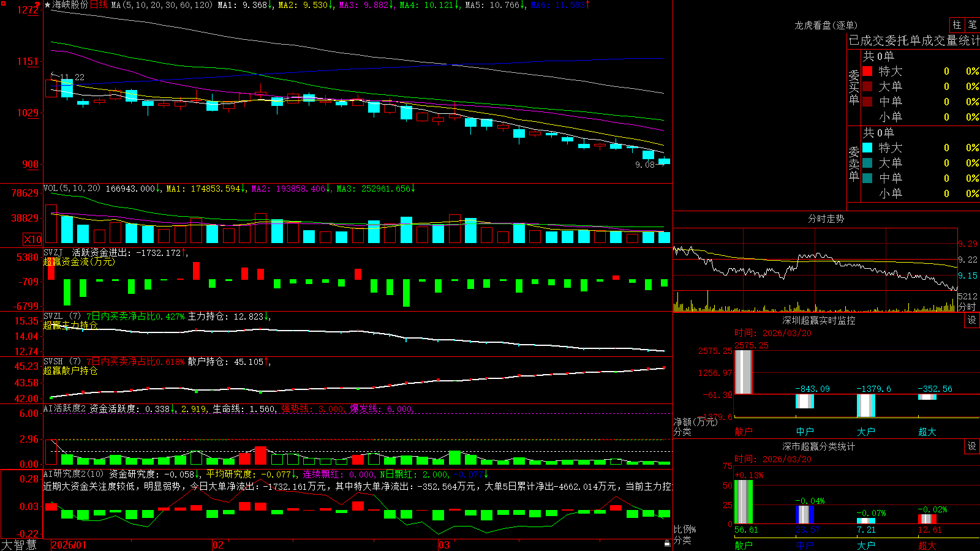Click the 12.61 超大 percentage bar
The width and height of the screenshot is (980, 551).
[927, 519]
